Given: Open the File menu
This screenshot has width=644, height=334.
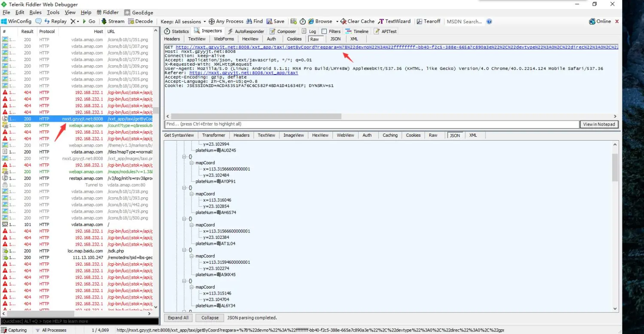Looking at the screenshot, I should click(6, 12).
